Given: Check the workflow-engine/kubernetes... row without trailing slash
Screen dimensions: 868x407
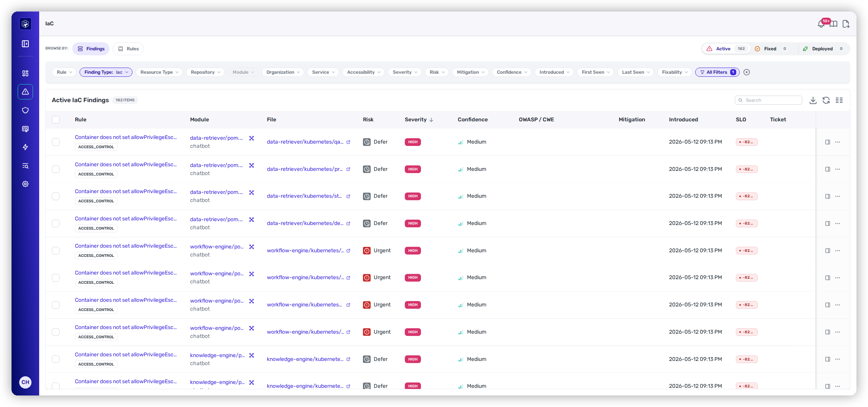Looking at the screenshot, I should (x=56, y=305).
